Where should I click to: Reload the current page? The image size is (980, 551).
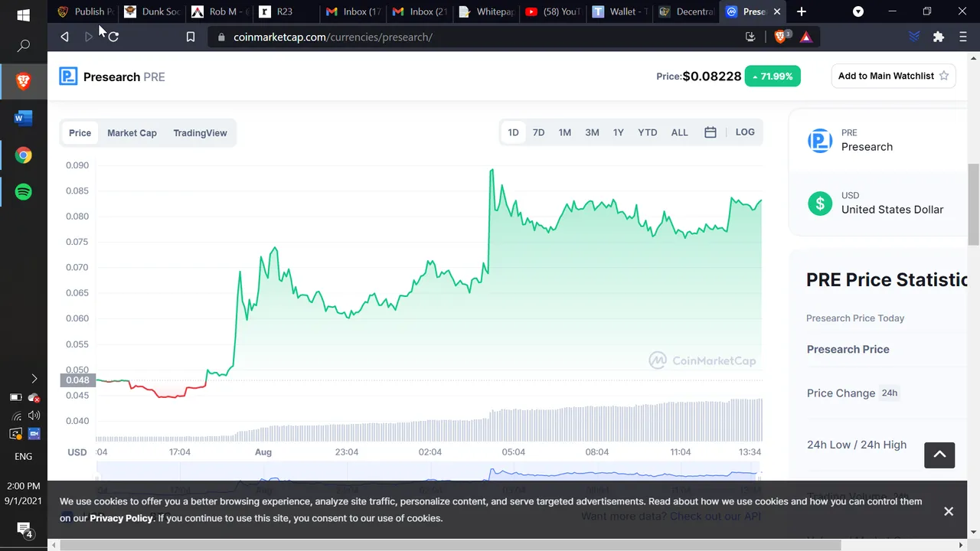pos(113,37)
